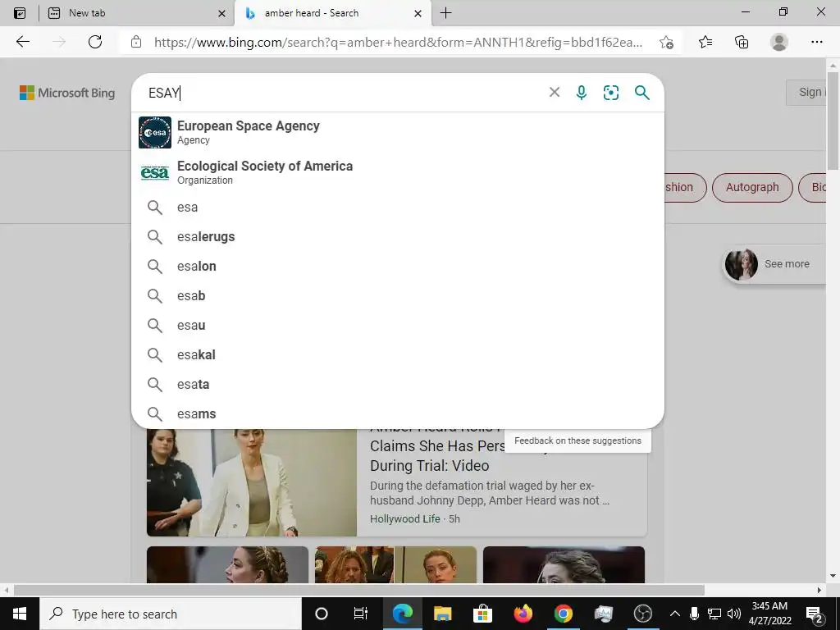Open the During Trial: Video headline
840x630 pixels.
(430, 466)
